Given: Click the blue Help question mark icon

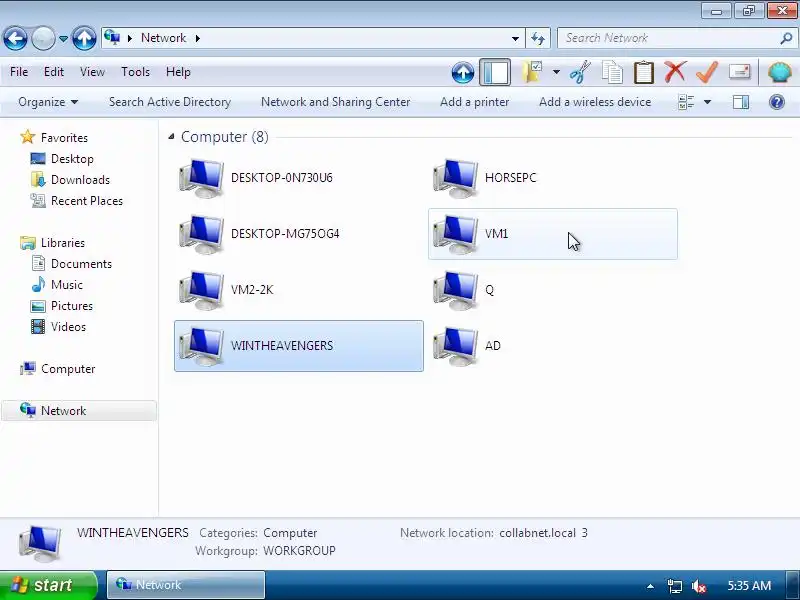Looking at the screenshot, I should (x=777, y=102).
